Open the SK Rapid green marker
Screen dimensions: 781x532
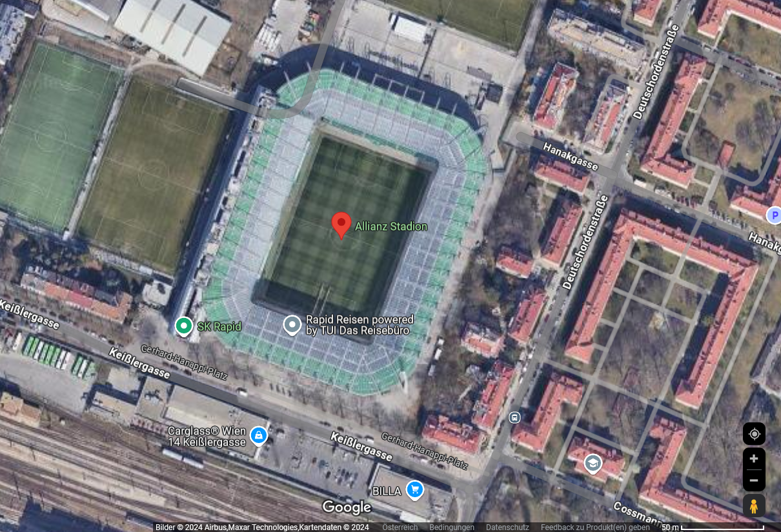pyautogui.click(x=184, y=326)
